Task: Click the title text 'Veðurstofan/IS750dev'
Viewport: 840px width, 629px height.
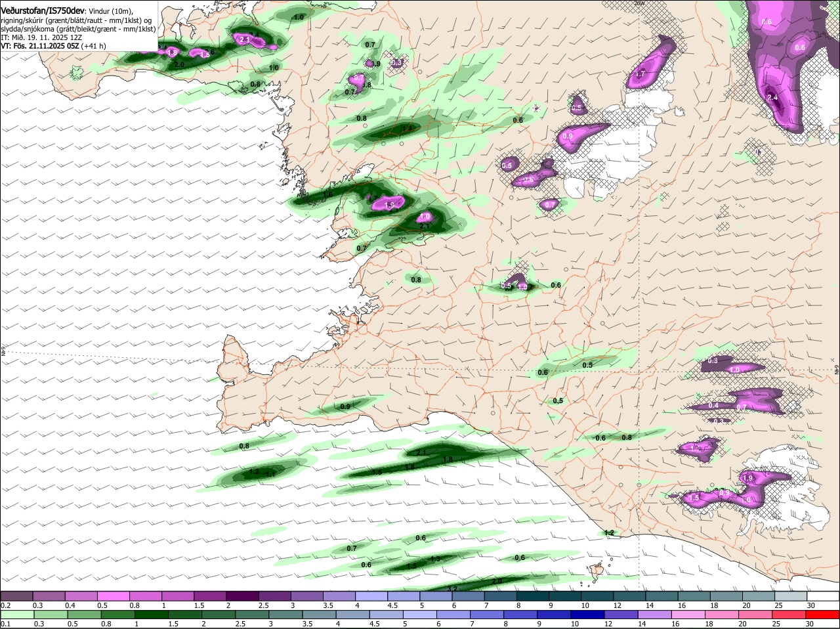Action: 43,11
